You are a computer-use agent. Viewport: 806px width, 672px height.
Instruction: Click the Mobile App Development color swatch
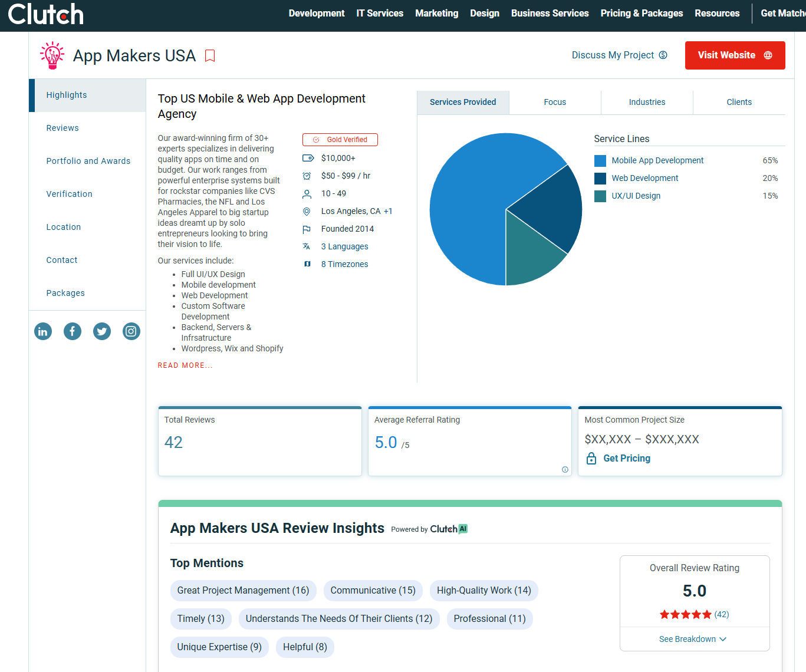600,161
